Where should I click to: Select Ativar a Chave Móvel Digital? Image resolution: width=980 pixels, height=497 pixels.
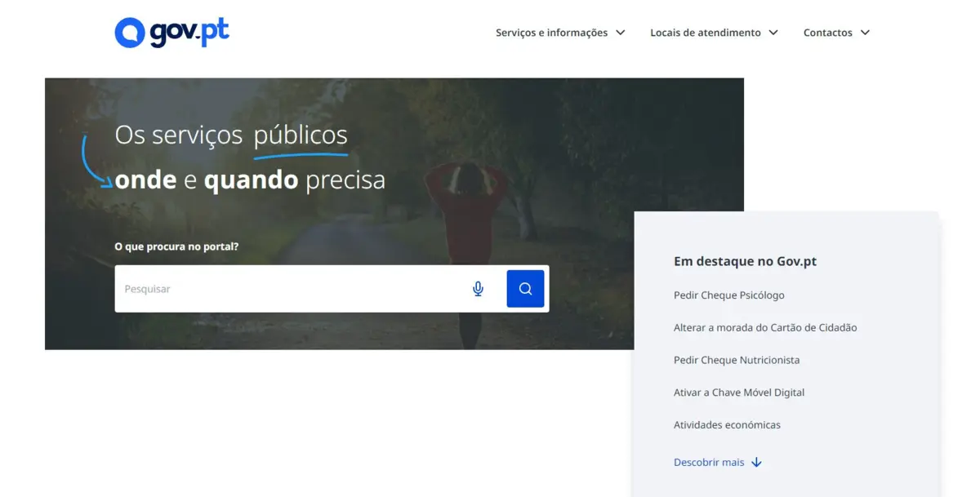tap(738, 393)
